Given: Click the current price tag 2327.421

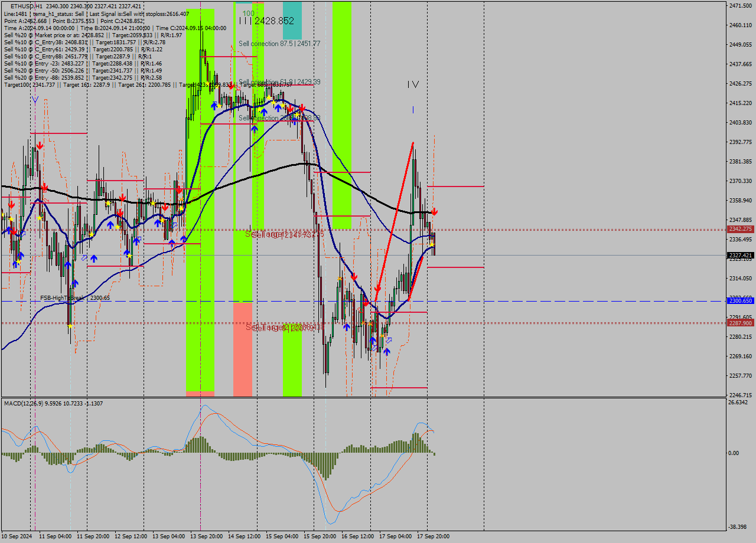Looking at the screenshot, I should pyautogui.click(x=740, y=256).
